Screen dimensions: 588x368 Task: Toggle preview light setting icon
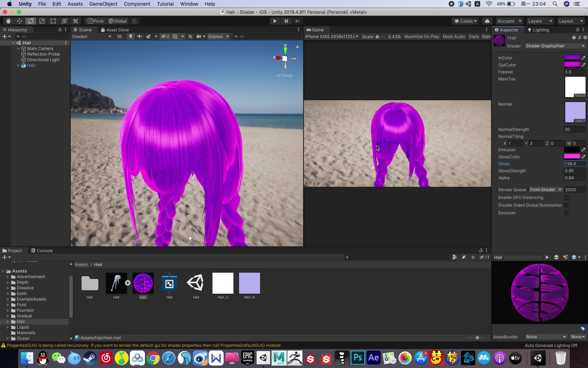click(x=565, y=257)
